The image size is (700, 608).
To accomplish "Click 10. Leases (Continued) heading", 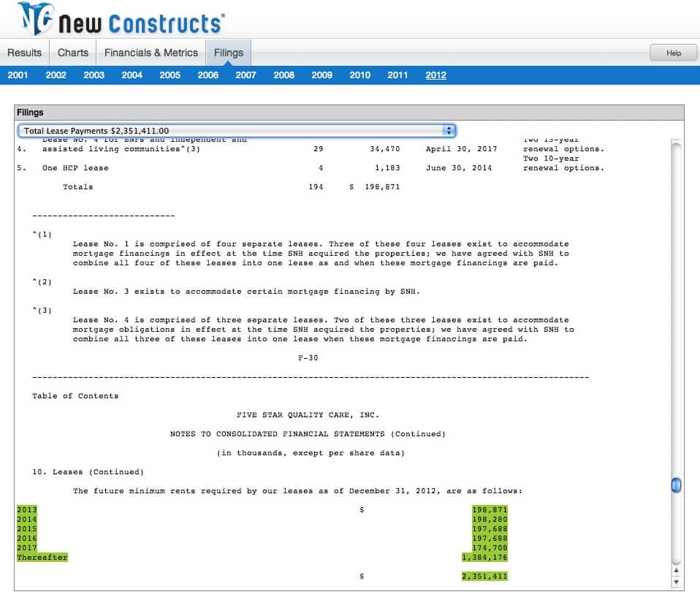I will click(x=88, y=472).
